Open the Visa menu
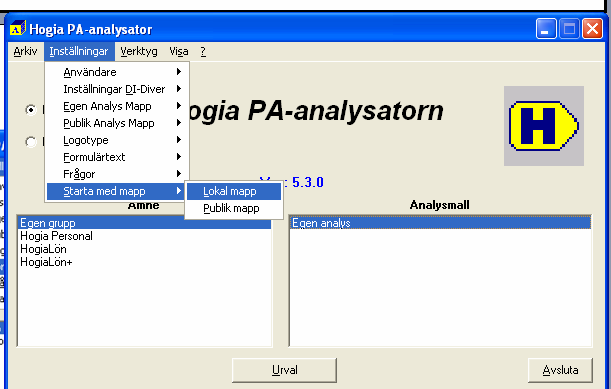 (179, 51)
